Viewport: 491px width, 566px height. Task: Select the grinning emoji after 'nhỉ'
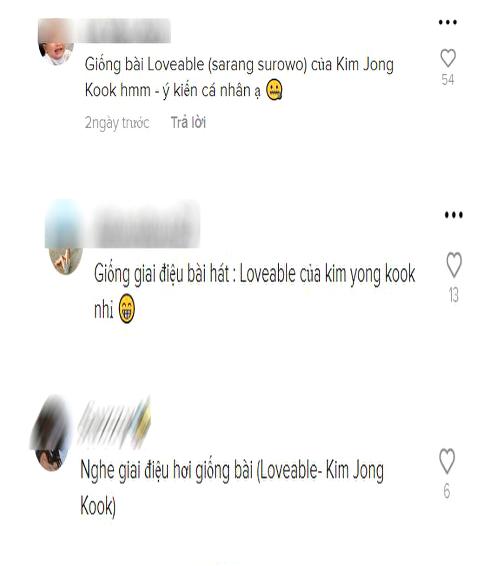pos(127,308)
